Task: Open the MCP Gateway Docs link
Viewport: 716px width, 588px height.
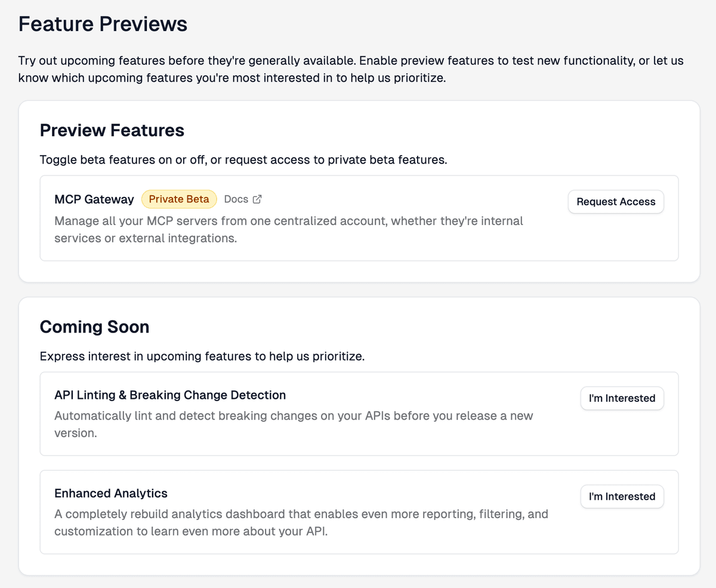Action: pos(236,199)
